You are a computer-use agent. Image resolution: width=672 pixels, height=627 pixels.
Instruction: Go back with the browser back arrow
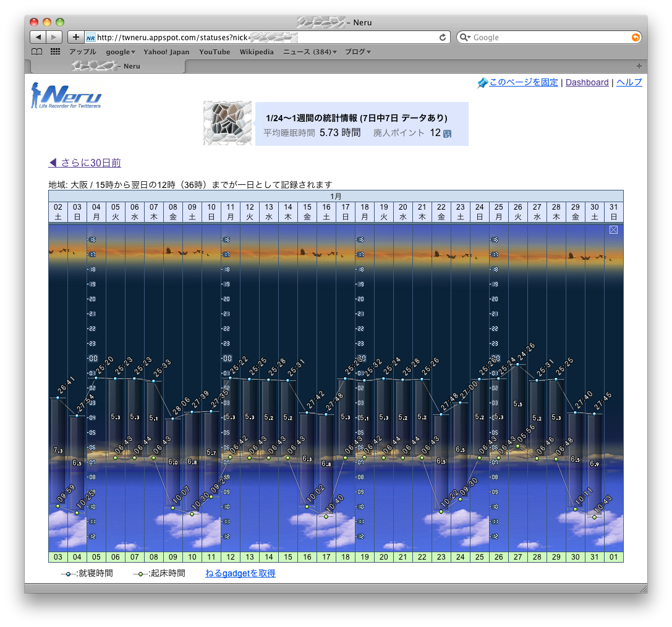click(x=38, y=37)
